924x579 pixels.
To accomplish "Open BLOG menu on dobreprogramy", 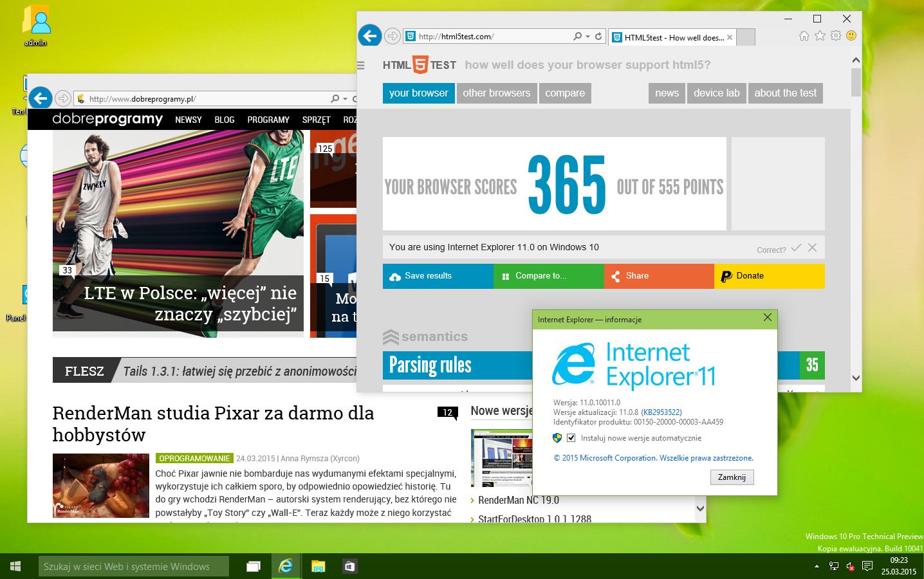I will click(x=225, y=120).
